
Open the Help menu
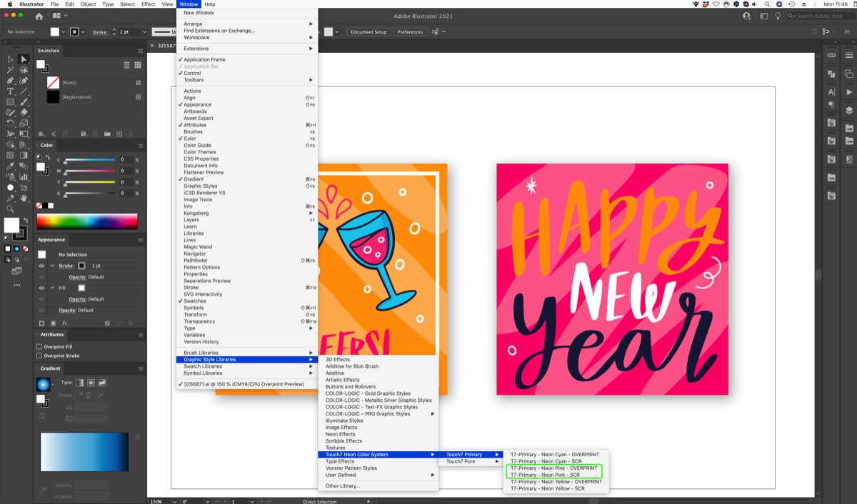coord(210,4)
